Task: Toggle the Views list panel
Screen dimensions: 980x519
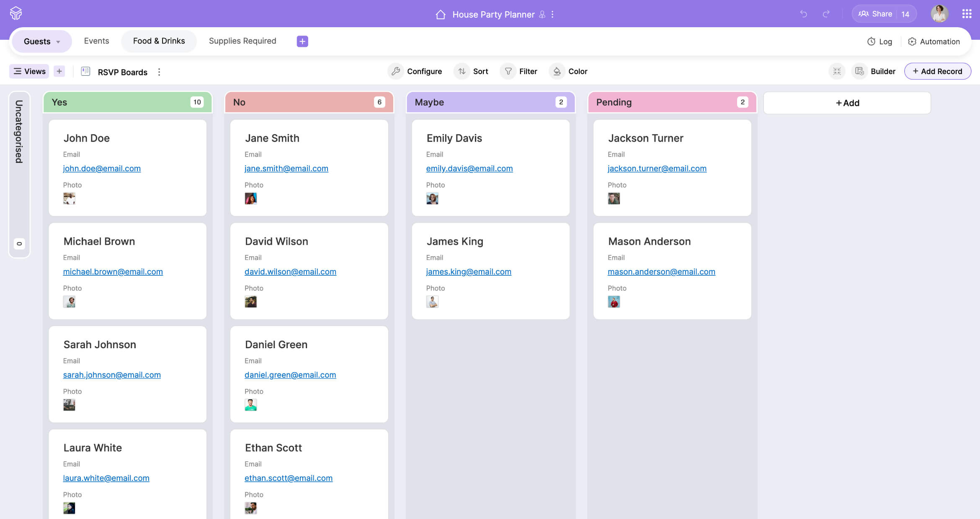Action: [x=29, y=71]
